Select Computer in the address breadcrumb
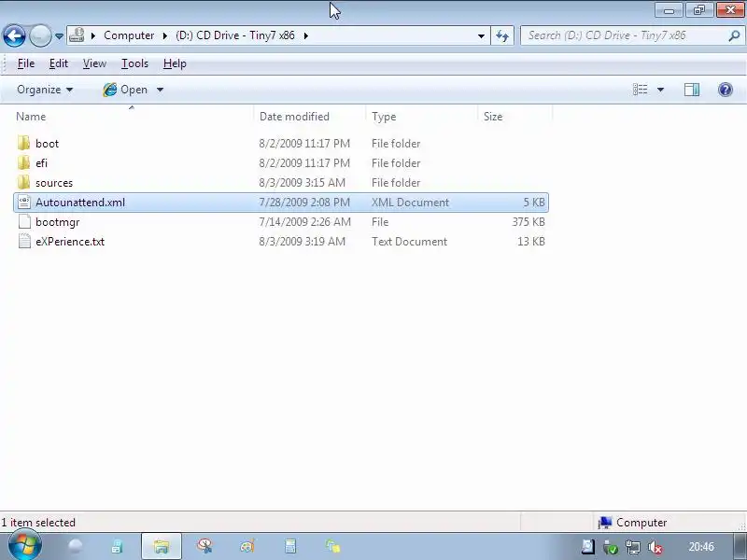This screenshot has height=560, width=747. point(129,35)
